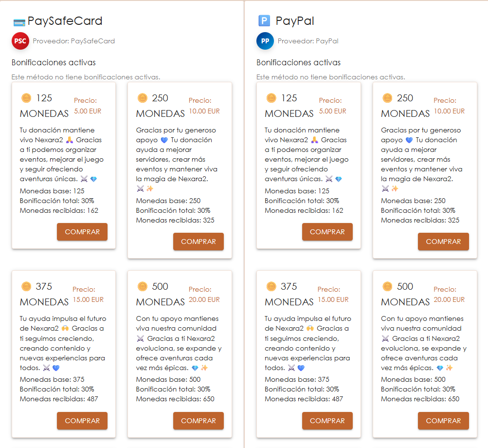The height and width of the screenshot is (448, 488).
Task: Hit Comprar on PayPal 500 Monedas
Action: point(443,421)
